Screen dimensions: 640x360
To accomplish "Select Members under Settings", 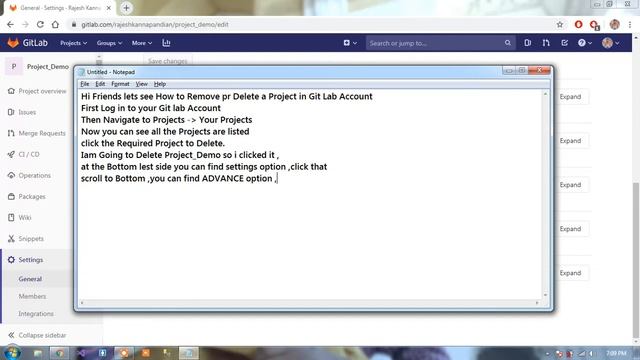I will [x=32, y=296].
